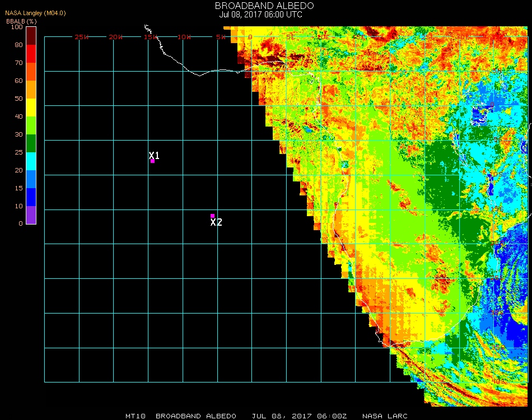Pick the cyan 20-25% legend swatch
The height and width of the screenshot is (420, 532).
(31, 161)
